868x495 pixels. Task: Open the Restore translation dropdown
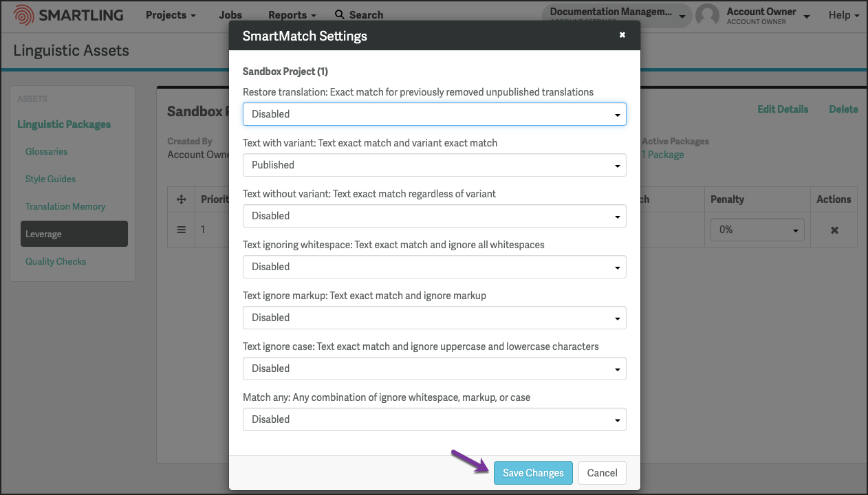click(435, 114)
